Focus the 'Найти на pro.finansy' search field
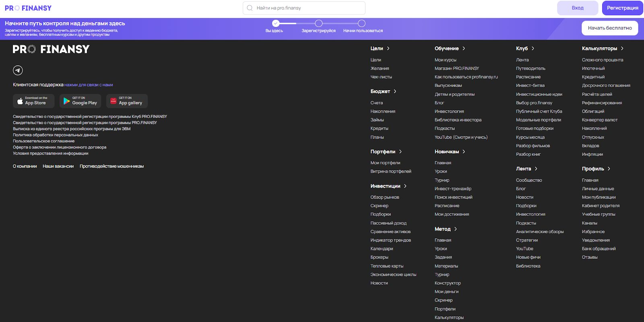The height and width of the screenshot is (322, 644). click(x=304, y=8)
